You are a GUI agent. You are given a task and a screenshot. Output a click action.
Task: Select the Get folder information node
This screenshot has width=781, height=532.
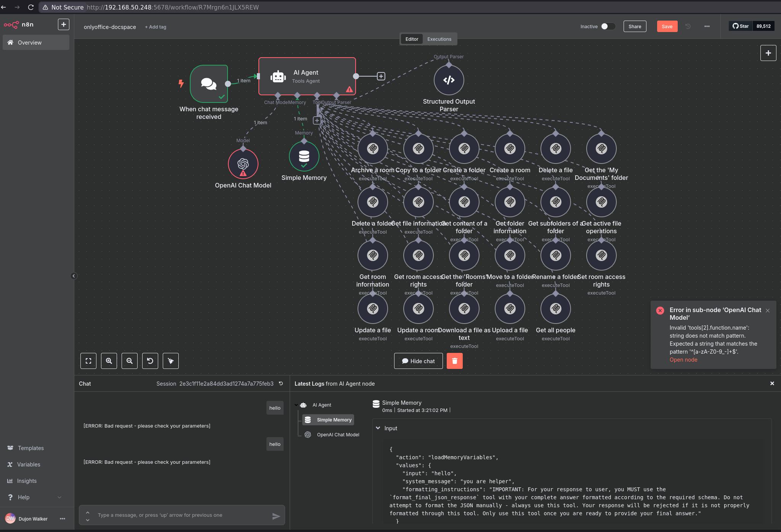510,202
